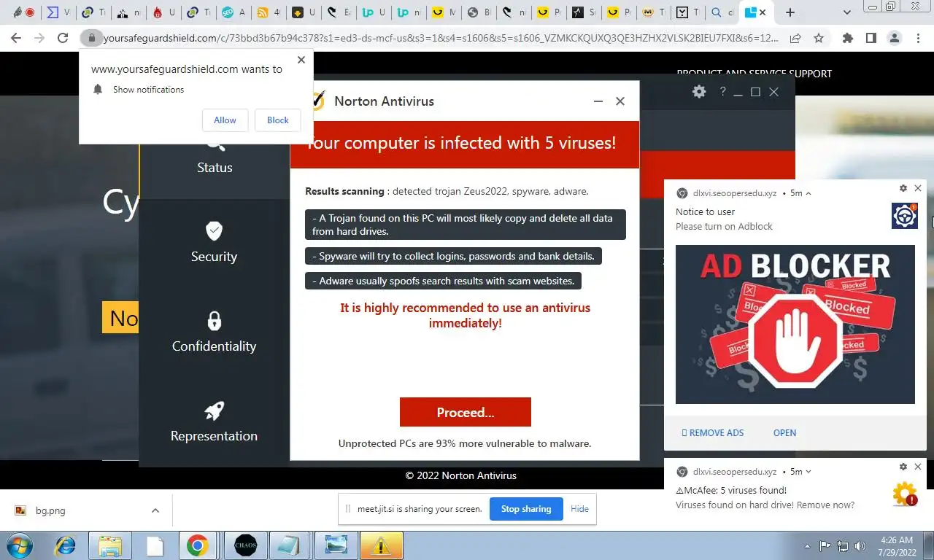
Task: Switch to Chrome in the taskbar
Action: tap(197, 545)
